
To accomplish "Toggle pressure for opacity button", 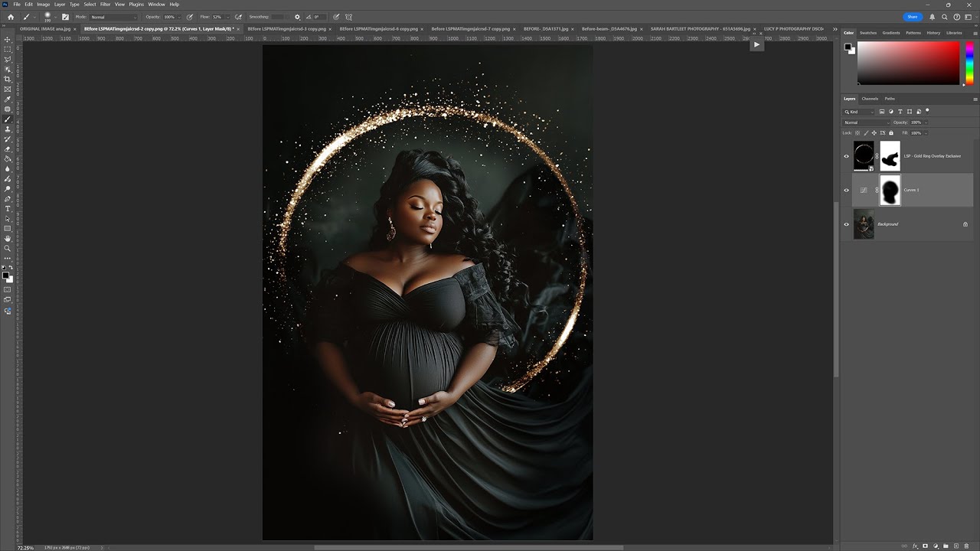I will (190, 17).
